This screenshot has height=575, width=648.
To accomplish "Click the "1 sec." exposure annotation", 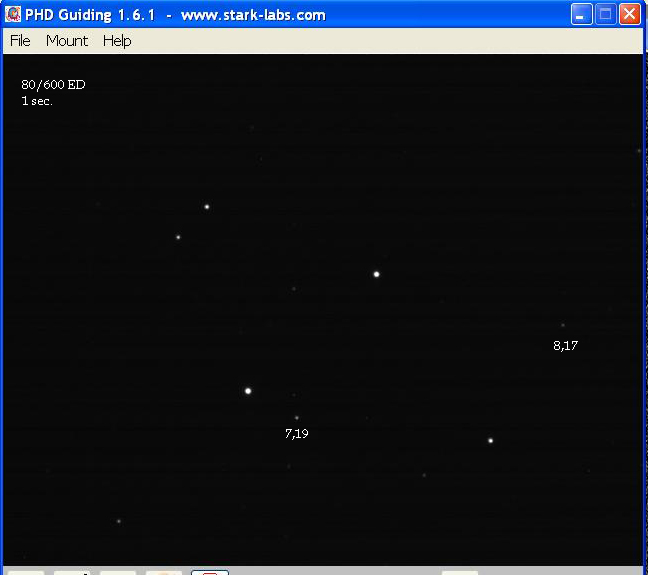I will 37,101.
